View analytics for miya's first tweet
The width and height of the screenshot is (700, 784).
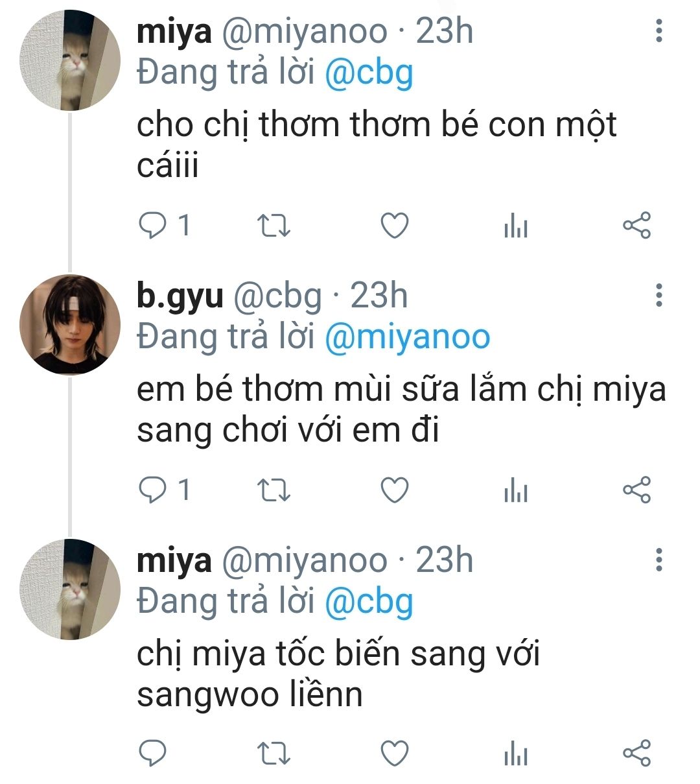pos(516,227)
